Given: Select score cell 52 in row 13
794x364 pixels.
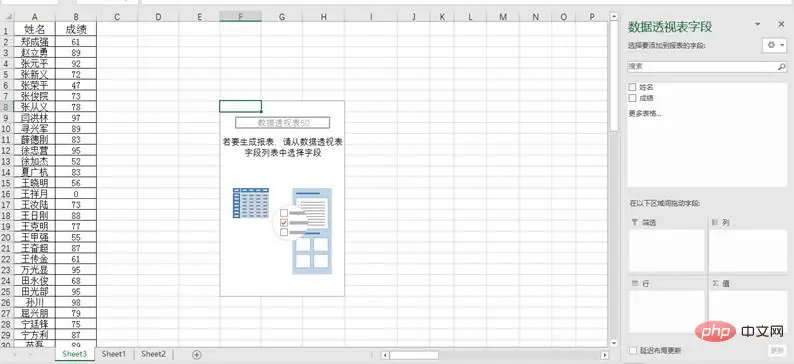Looking at the screenshot, I should tap(76, 161).
